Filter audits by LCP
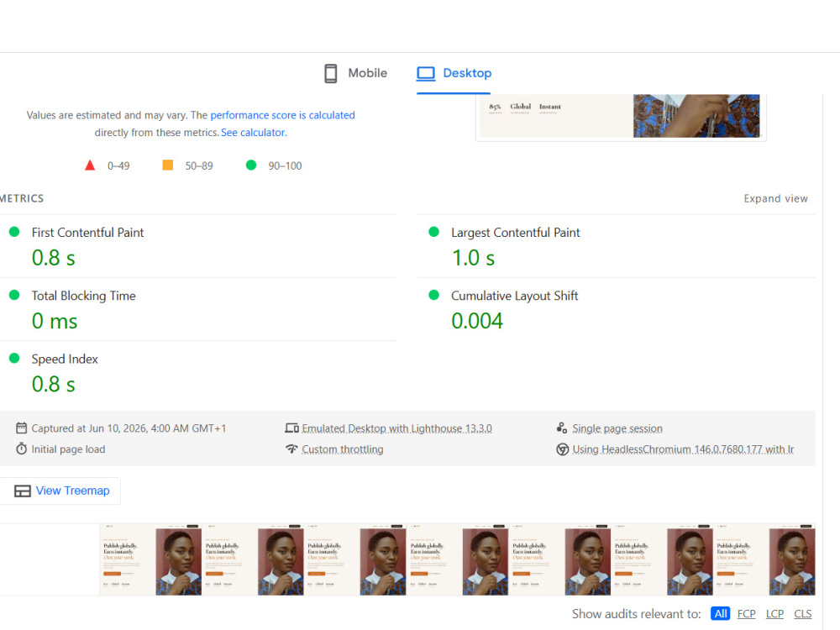 tap(774, 613)
